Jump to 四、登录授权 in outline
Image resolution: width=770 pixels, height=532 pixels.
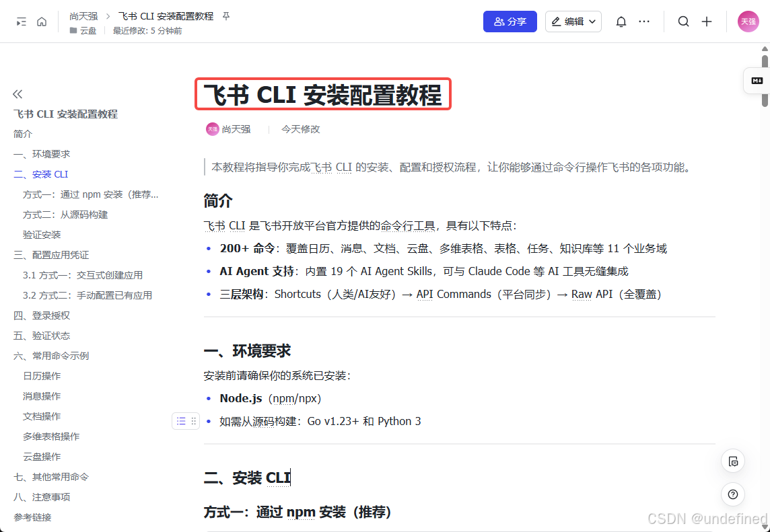[x=42, y=315]
